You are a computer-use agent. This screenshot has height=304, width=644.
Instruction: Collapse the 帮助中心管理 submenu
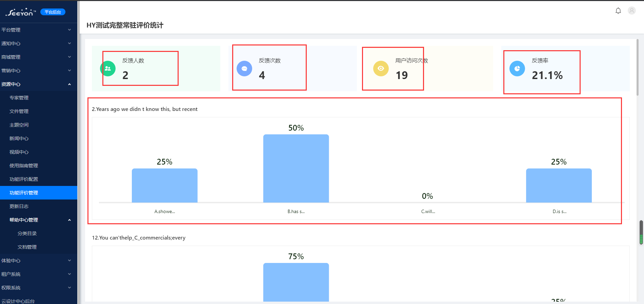[39, 220]
